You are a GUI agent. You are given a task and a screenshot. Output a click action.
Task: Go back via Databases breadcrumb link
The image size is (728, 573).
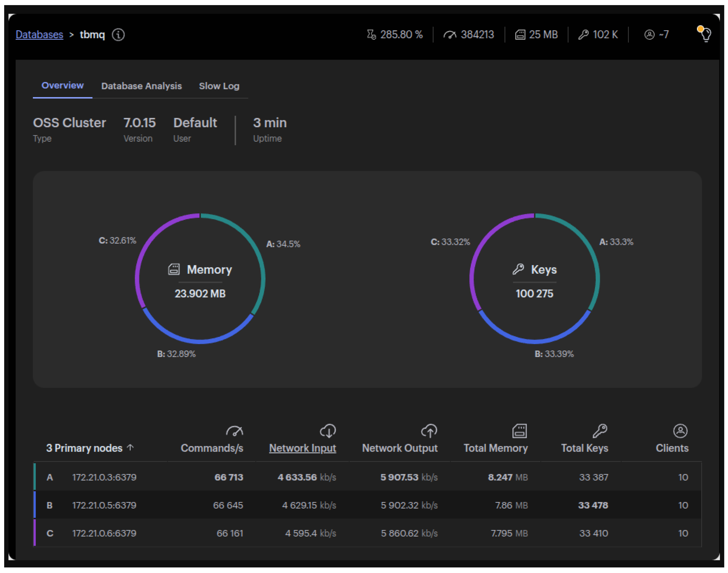click(39, 35)
